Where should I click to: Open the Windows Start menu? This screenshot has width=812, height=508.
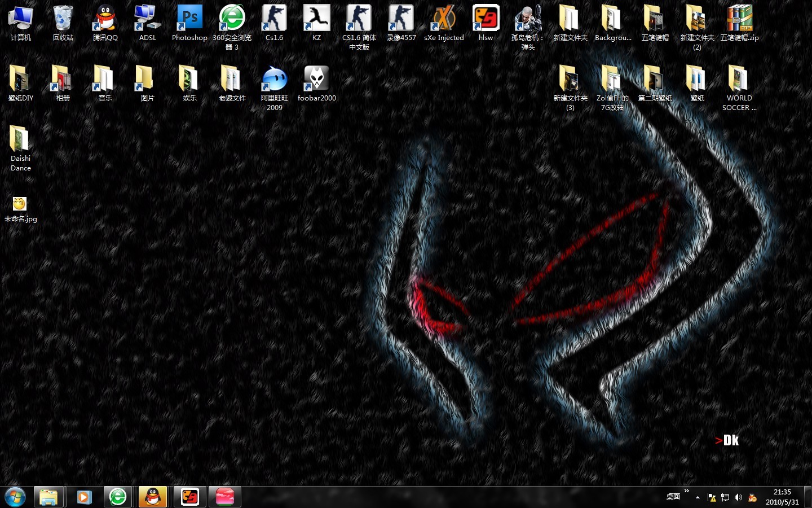pos(15,497)
